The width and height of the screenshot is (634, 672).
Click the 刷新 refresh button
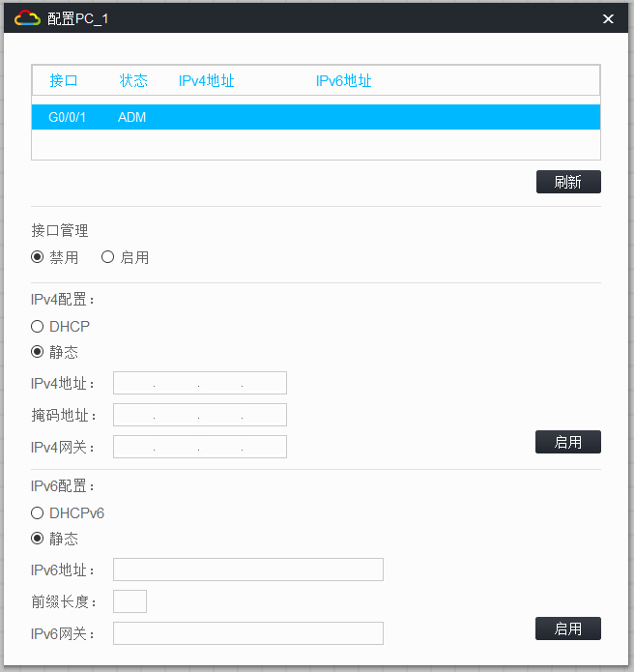(568, 182)
